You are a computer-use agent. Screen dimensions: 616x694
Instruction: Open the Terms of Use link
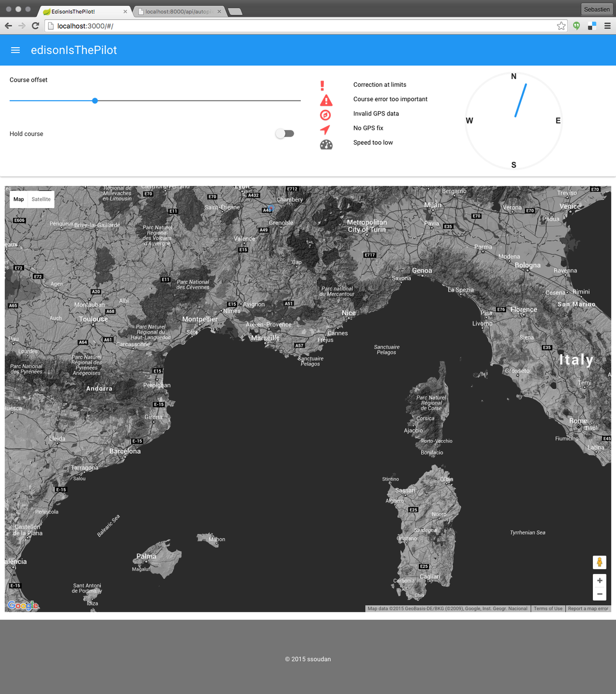[548, 609]
